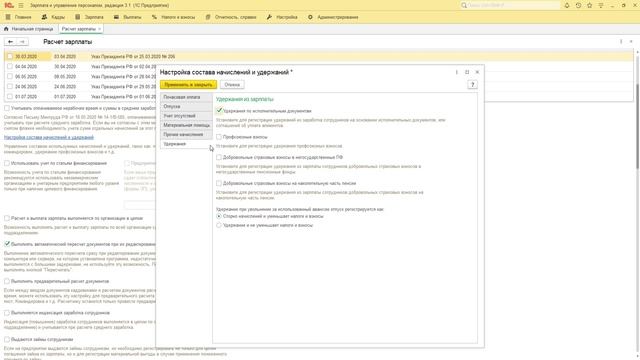Maximize the Настройка состава начислений dialog

[467, 72]
